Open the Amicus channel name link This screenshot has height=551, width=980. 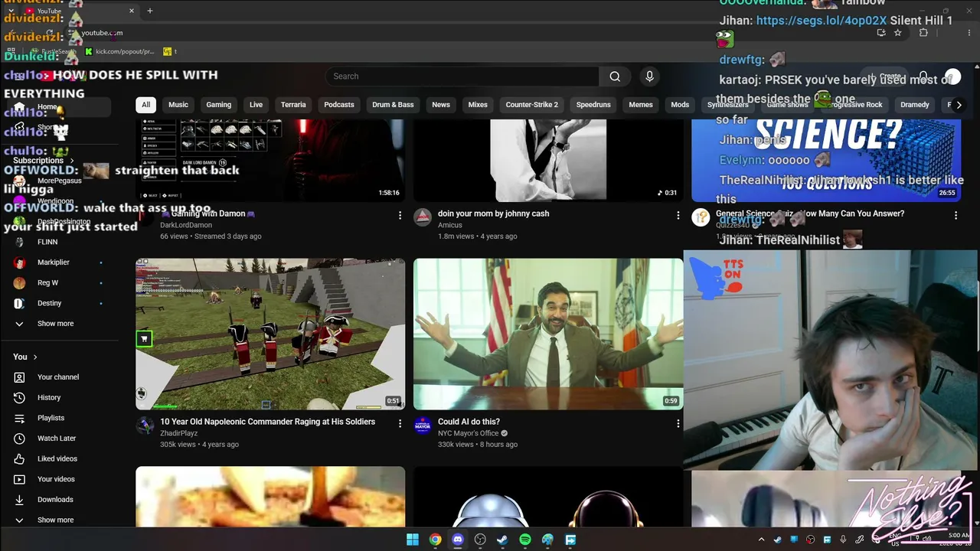click(450, 225)
